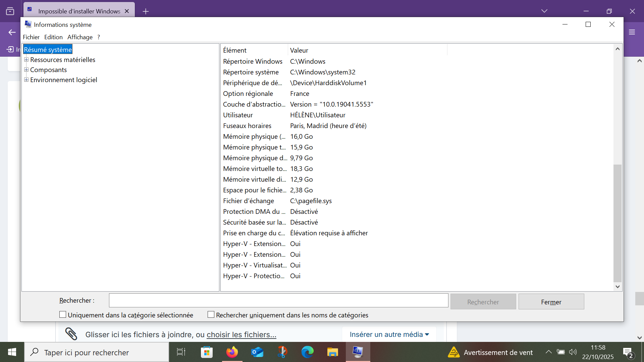
Task: Click 'choisir les fichiers...' link
Action: pyautogui.click(x=241, y=335)
